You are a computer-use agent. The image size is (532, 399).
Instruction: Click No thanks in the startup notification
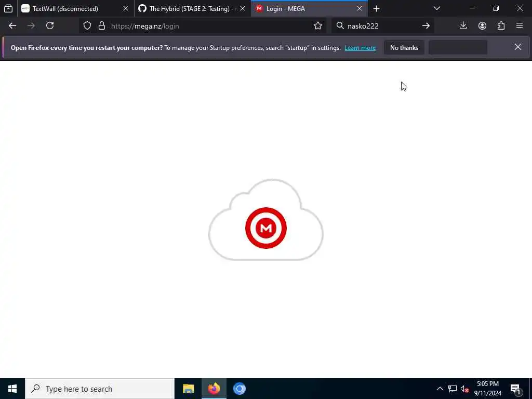pos(404,48)
